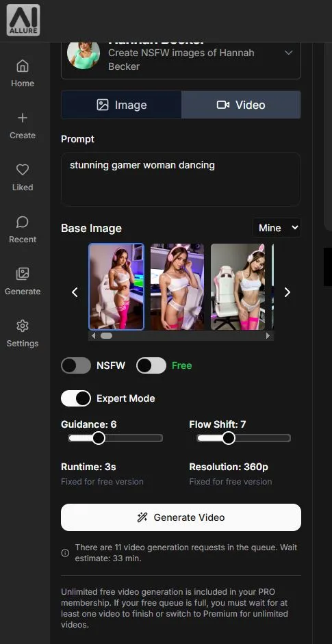The height and width of the screenshot is (644, 332).
Task: Click the 'Runtime: 3s' label
Action: click(x=88, y=467)
